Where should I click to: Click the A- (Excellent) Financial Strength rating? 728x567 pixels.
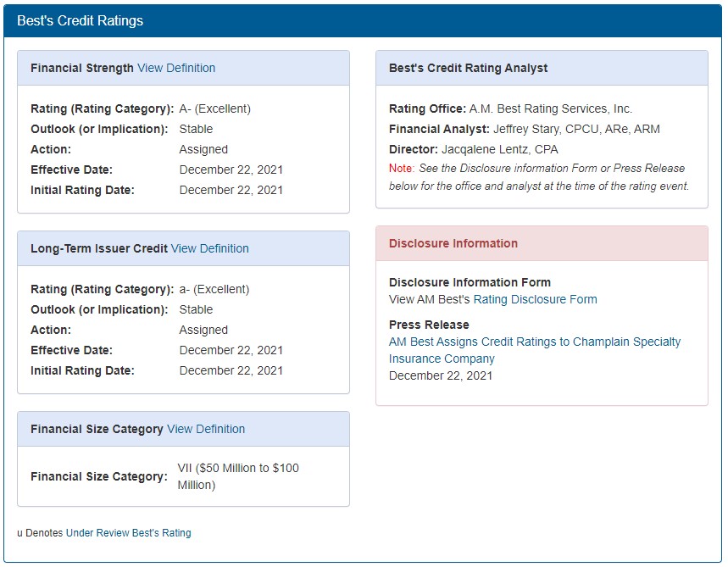point(214,108)
